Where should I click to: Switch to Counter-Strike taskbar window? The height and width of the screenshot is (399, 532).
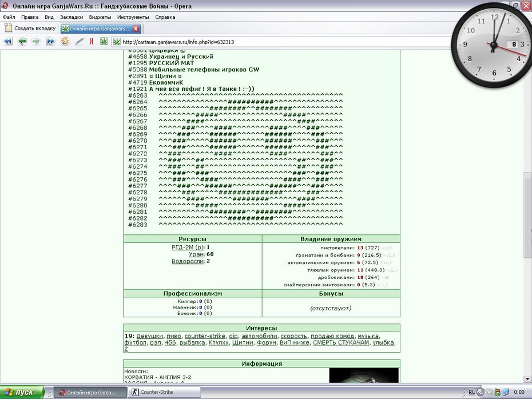pos(164,392)
